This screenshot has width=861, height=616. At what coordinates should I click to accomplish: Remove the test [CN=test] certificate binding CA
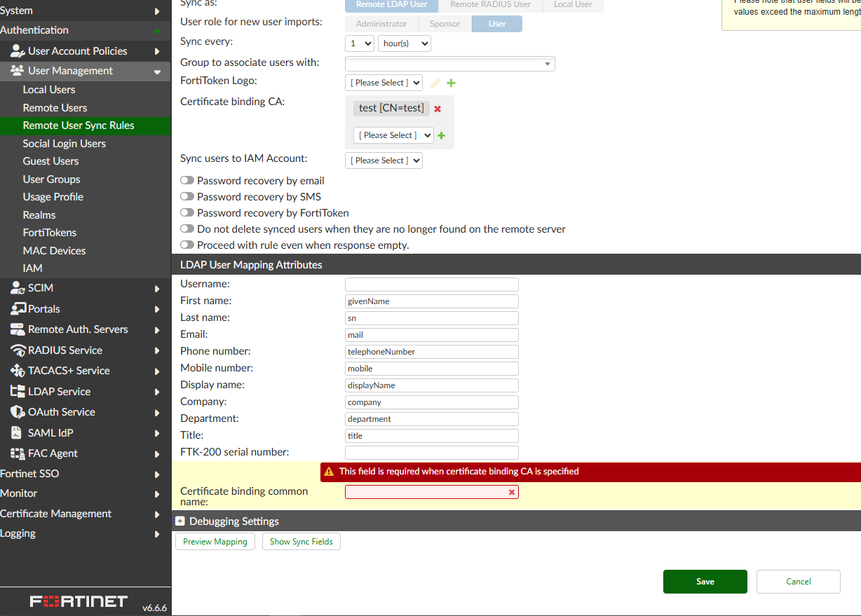click(438, 109)
